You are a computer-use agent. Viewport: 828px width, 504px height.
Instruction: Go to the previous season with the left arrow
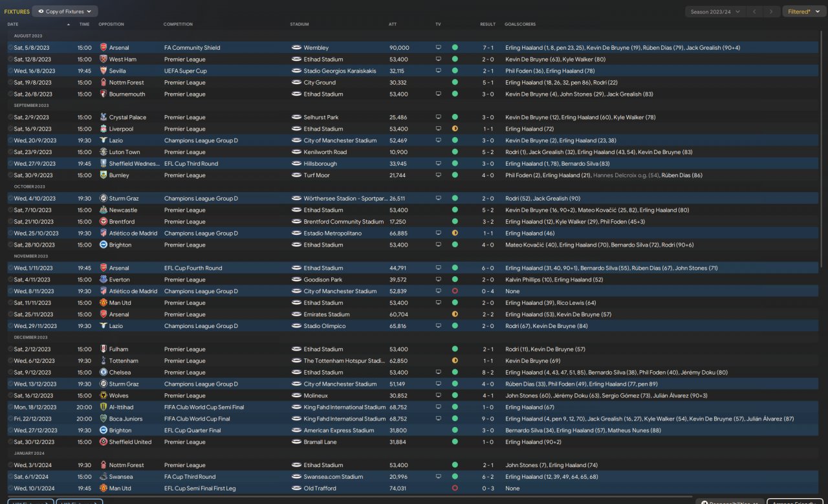[x=754, y=12]
